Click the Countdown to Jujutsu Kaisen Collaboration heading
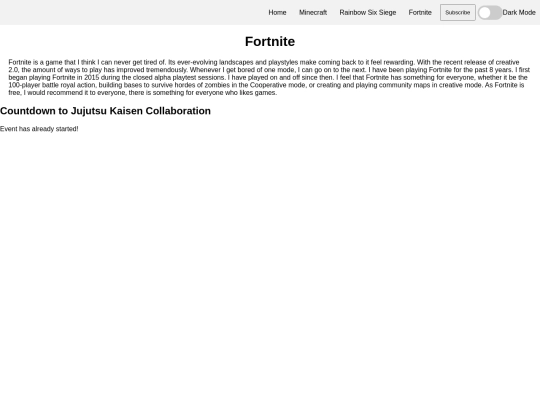Viewport: 540px width, 405px height. click(105, 111)
